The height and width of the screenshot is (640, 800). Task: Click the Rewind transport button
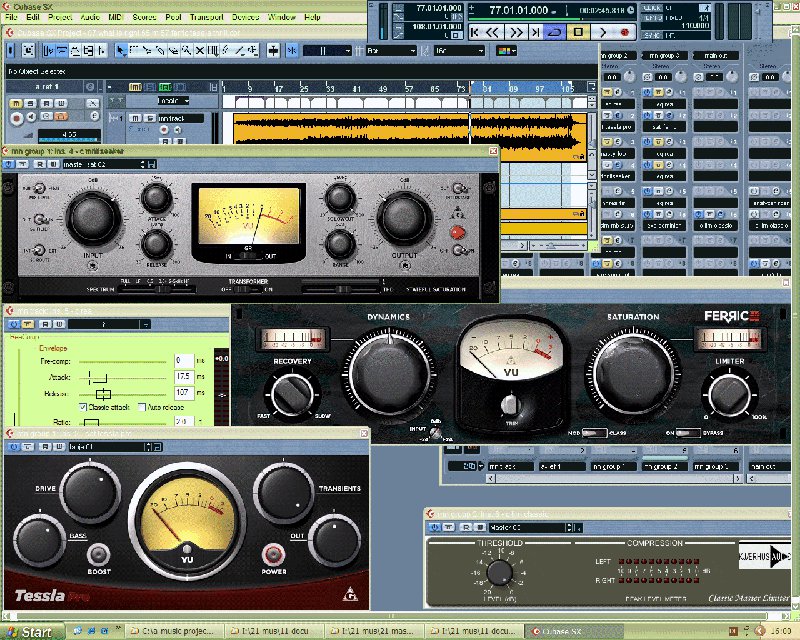(x=492, y=32)
